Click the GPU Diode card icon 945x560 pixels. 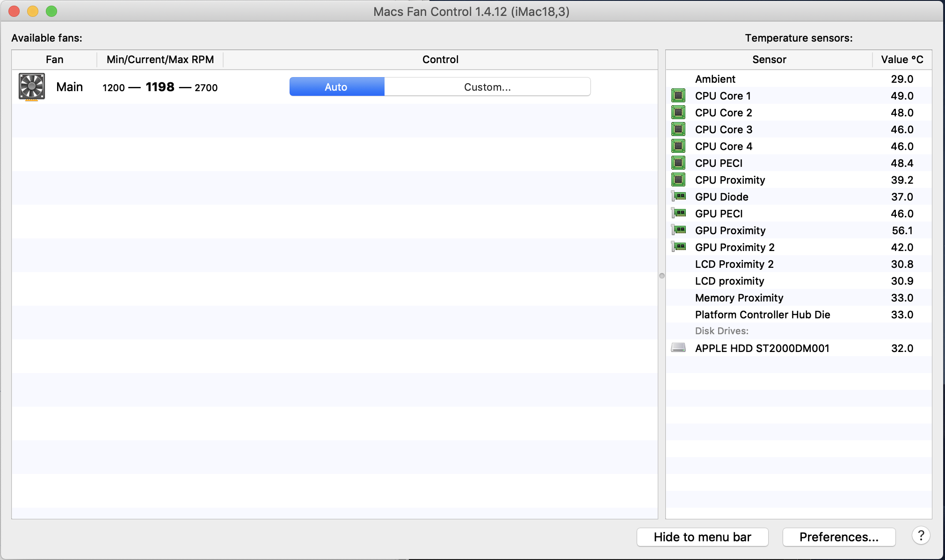(x=678, y=196)
